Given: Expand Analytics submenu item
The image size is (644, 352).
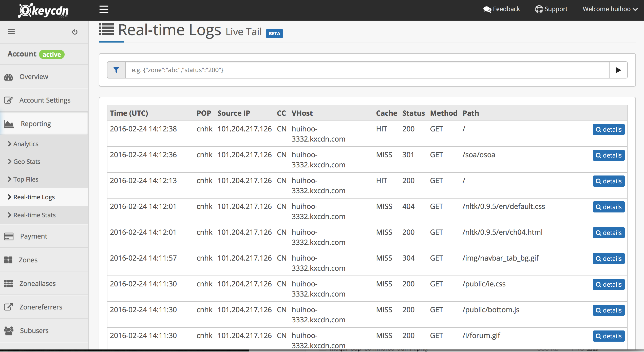Looking at the screenshot, I should (x=26, y=144).
